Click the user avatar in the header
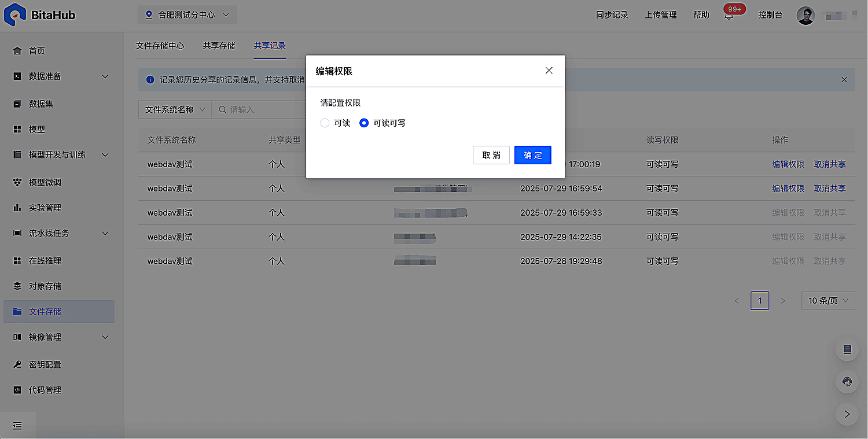Screen dimensions: 868x439 click(x=806, y=16)
